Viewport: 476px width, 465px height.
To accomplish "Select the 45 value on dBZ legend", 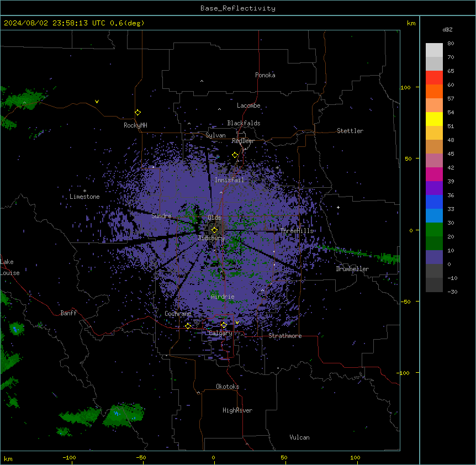I will 451,154.
